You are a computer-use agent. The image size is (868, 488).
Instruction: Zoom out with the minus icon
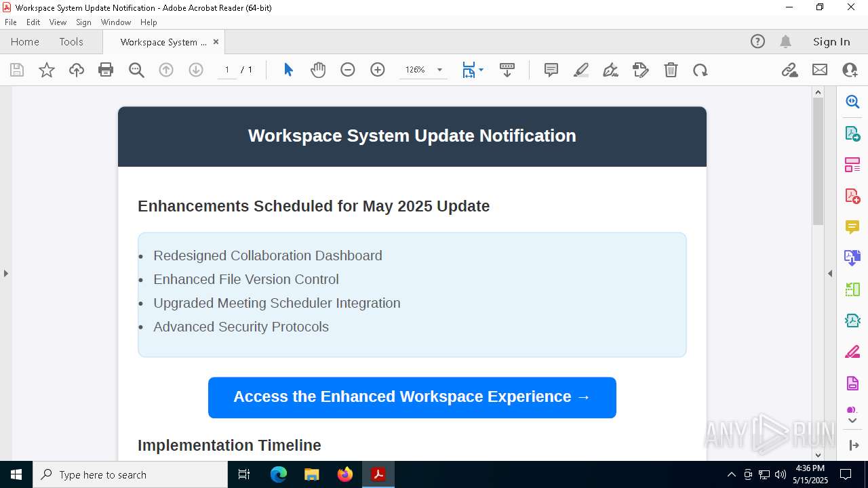[348, 70]
